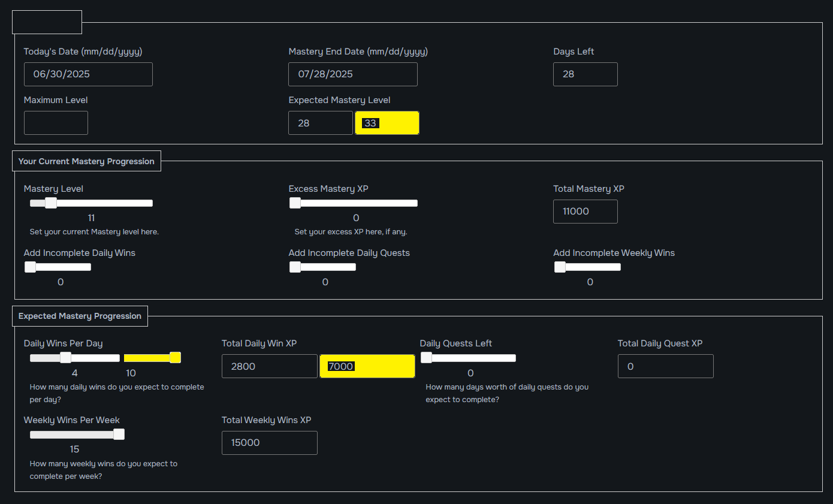Click the 'Set your current Mastery level here.' hint
This screenshot has width=833, height=504.
(x=94, y=231)
